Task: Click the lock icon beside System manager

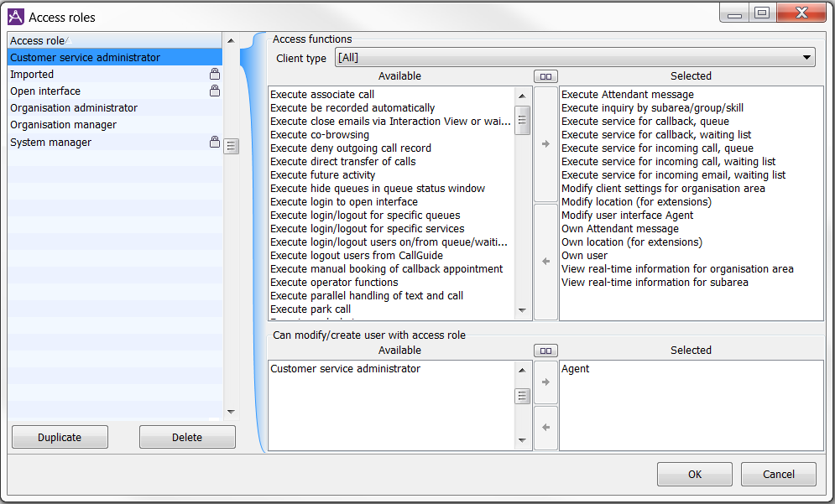Action: (x=215, y=143)
